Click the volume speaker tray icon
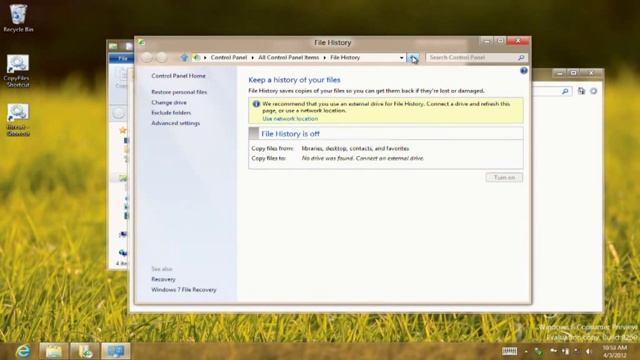This screenshot has height=360, width=640. [588, 351]
